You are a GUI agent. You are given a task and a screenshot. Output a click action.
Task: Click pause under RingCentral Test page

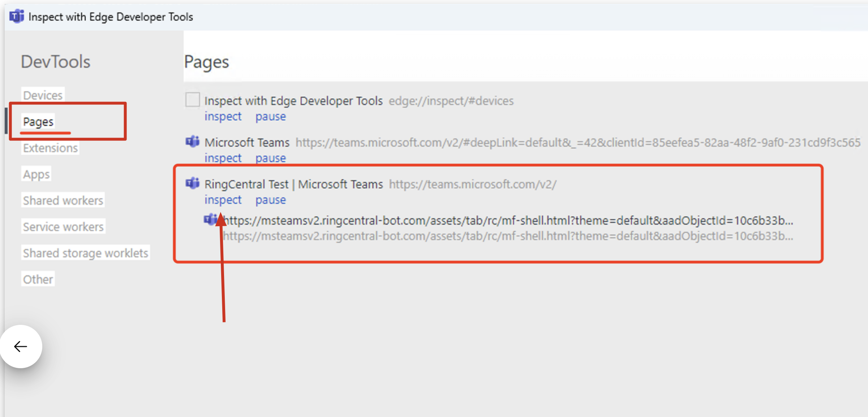[270, 199]
